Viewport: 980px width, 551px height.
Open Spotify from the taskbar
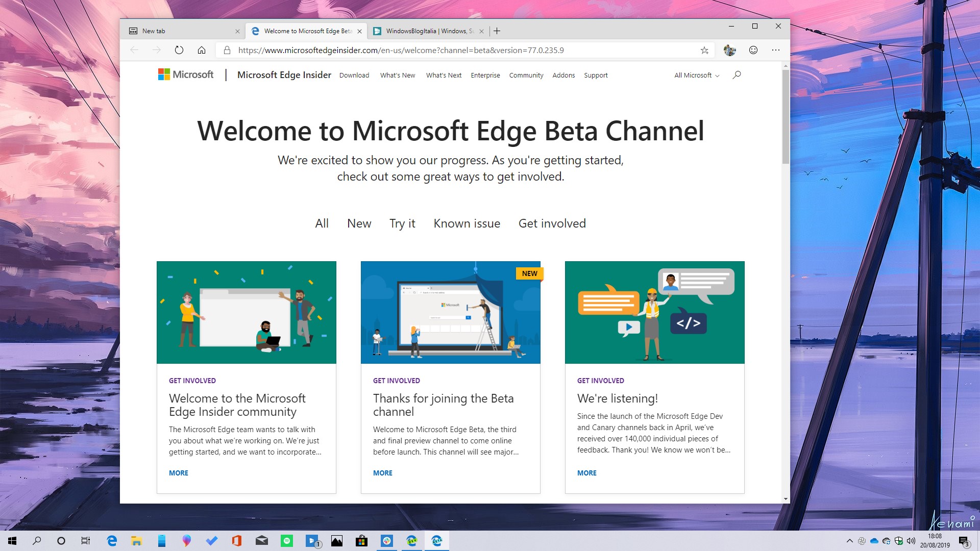[x=287, y=541]
